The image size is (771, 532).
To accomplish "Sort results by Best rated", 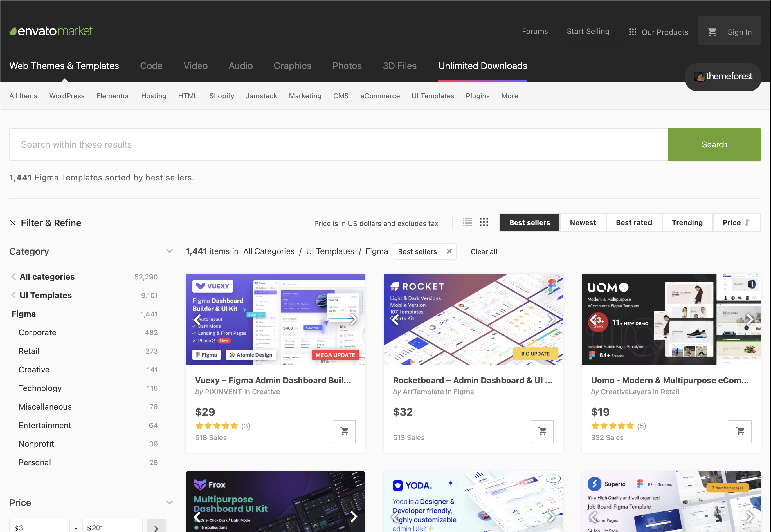I will click(634, 223).
